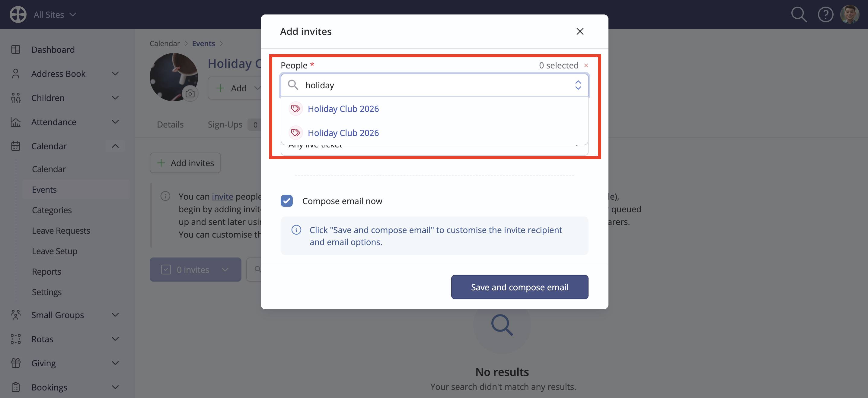Click the Giving gift icon in sidebar

click(x=15, y=363)
